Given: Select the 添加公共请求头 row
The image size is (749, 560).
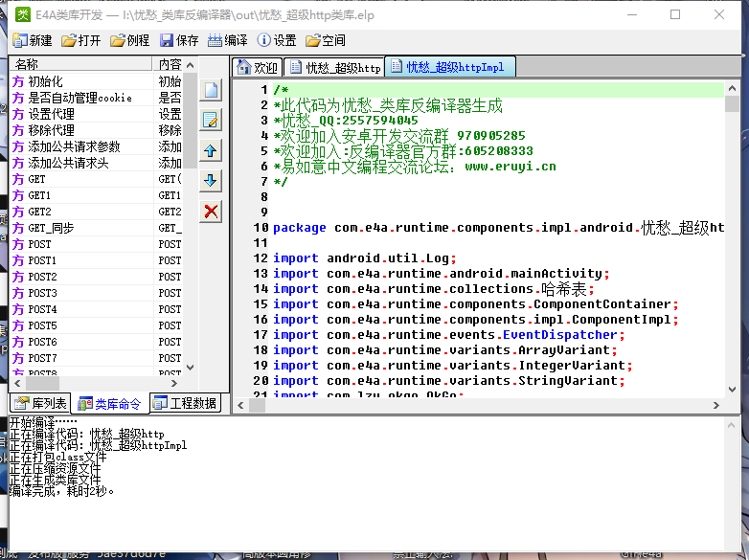Looking at the screenshot, I should (96, 163).
